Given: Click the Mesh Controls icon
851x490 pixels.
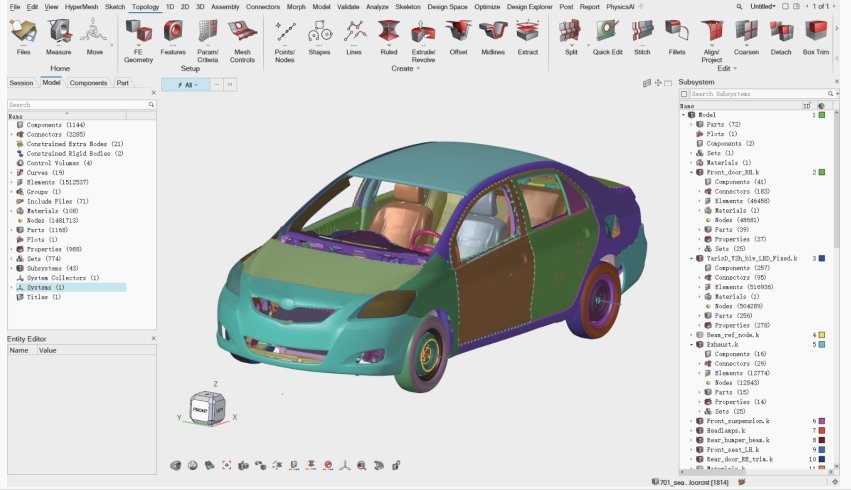Looking at the screenshot, I should pos(243,36).
